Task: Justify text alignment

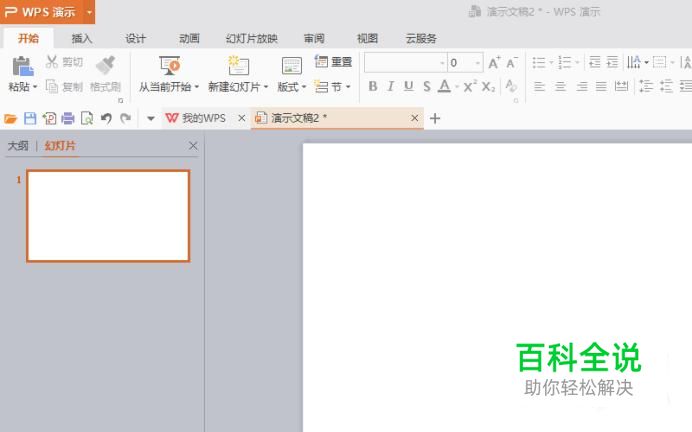Action: [x=601, y=86]
